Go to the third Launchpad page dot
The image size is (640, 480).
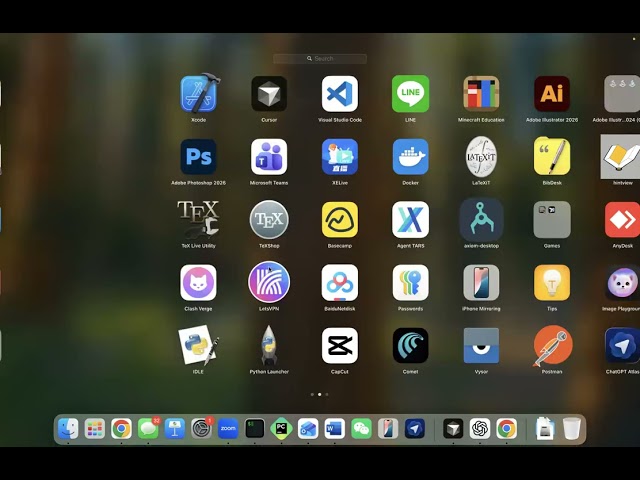(x=327, y=394)
